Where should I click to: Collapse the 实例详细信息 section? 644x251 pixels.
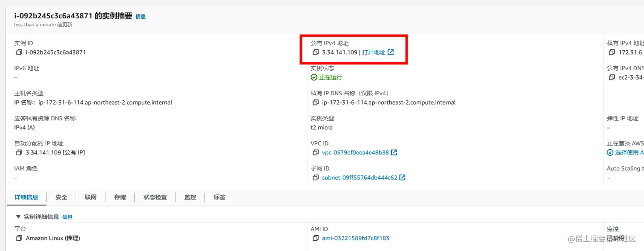point(18,217)
